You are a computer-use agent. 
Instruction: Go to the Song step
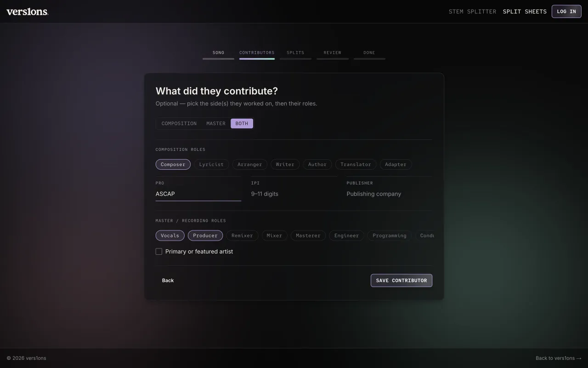[218, 54]
